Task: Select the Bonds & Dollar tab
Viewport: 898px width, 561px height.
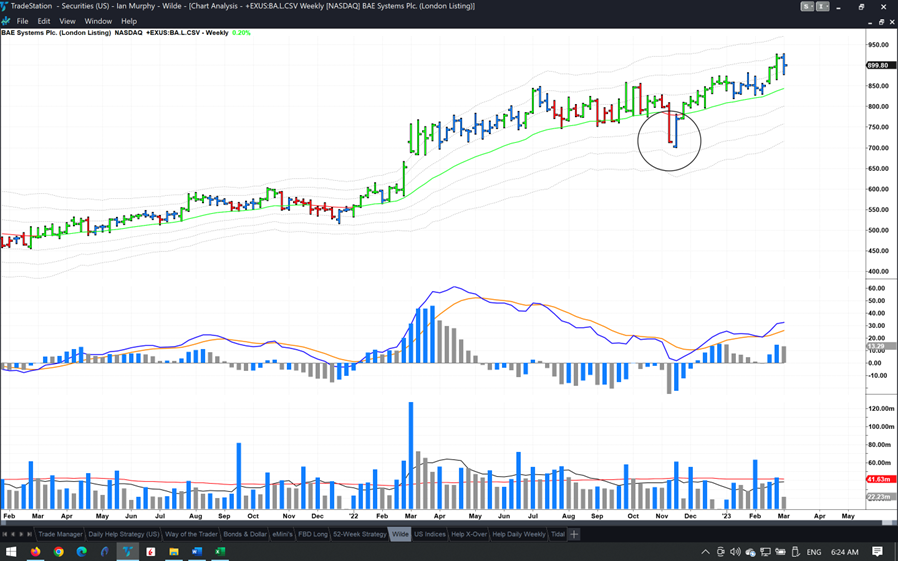Action: coord(245,534)
